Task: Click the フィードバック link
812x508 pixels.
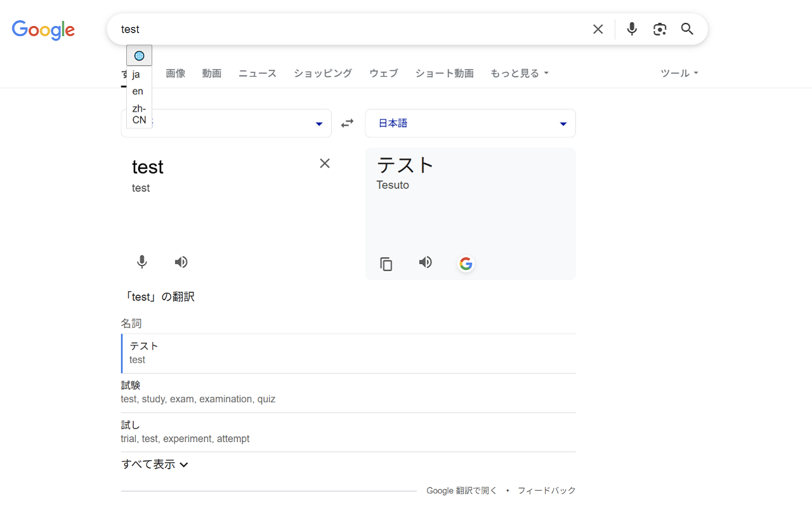Action: [x=547, y=491]
